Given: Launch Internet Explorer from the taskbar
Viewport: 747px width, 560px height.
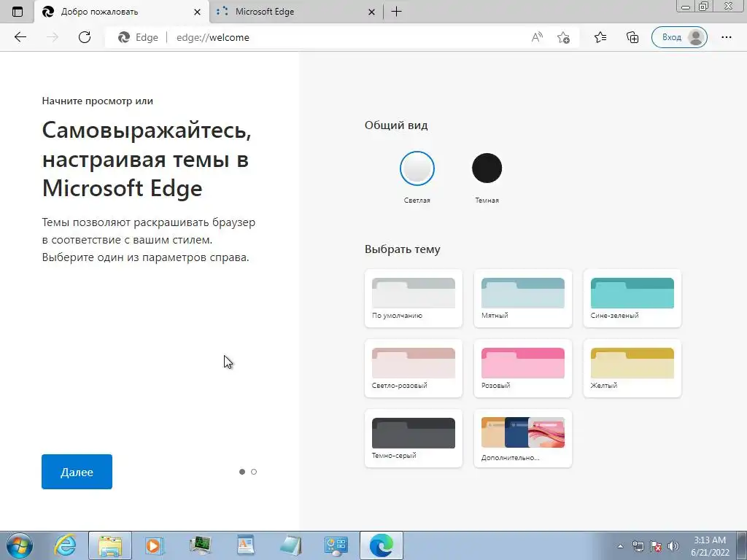Looking at the screenshot, I should coord(65,545).
